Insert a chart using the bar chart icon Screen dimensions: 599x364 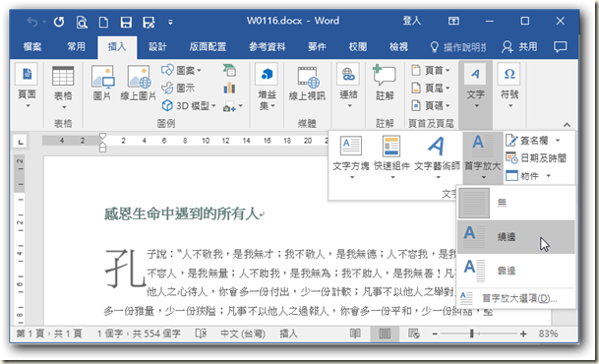229,89
